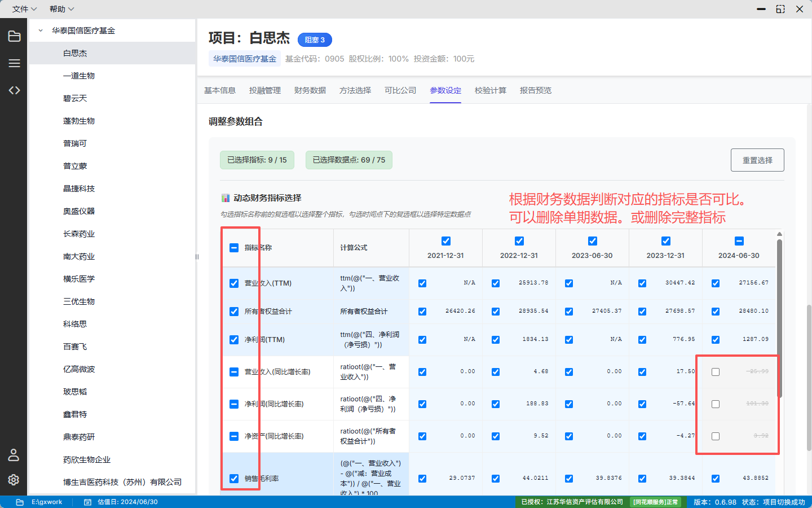Click the valuation date calendar icon
Viewport: 812px width, 508px height.
coord(87,502)
